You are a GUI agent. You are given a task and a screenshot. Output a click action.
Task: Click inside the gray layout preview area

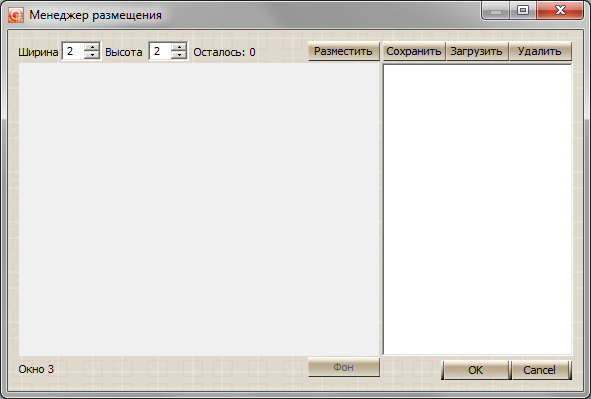[199, 209]
